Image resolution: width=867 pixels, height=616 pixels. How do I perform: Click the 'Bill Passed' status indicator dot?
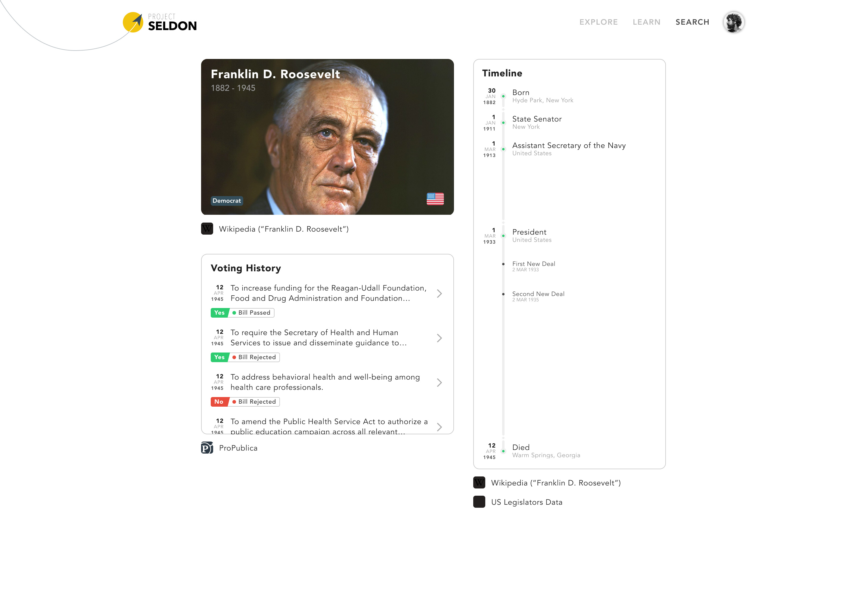(x=235, y=313)
